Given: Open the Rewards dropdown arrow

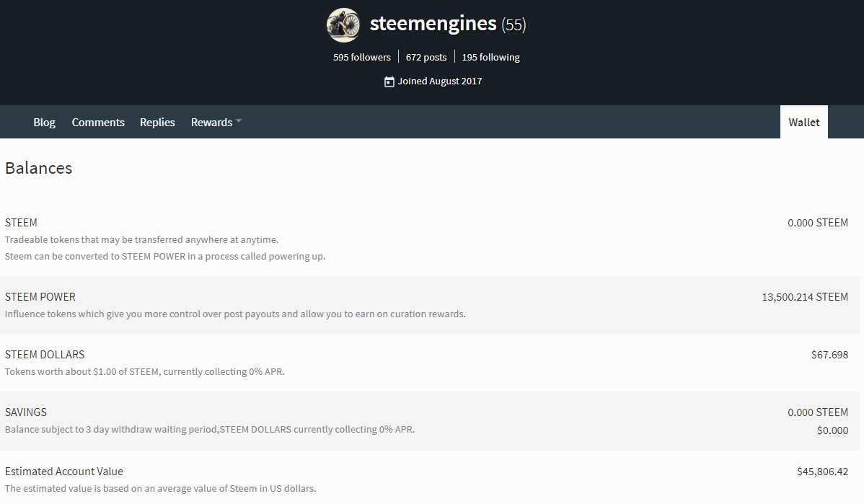Looking at the screenshot, I should click(x=239, y=120).
